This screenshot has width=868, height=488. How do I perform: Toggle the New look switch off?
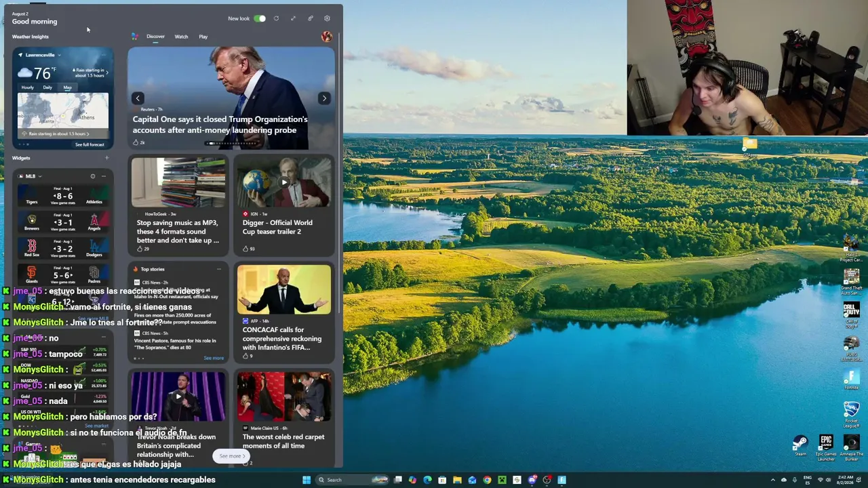click(260, 18)
